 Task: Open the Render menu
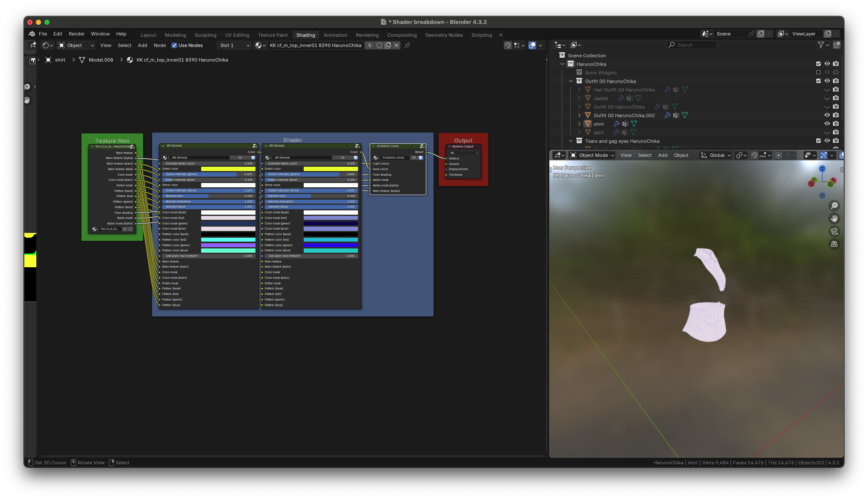coord(76,34)
